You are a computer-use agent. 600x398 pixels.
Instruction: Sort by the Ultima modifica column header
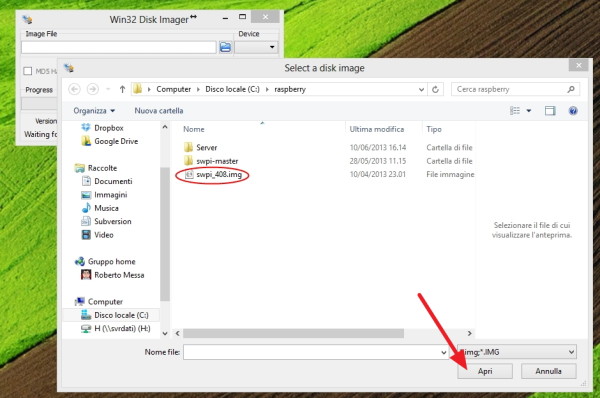(377, 129)
